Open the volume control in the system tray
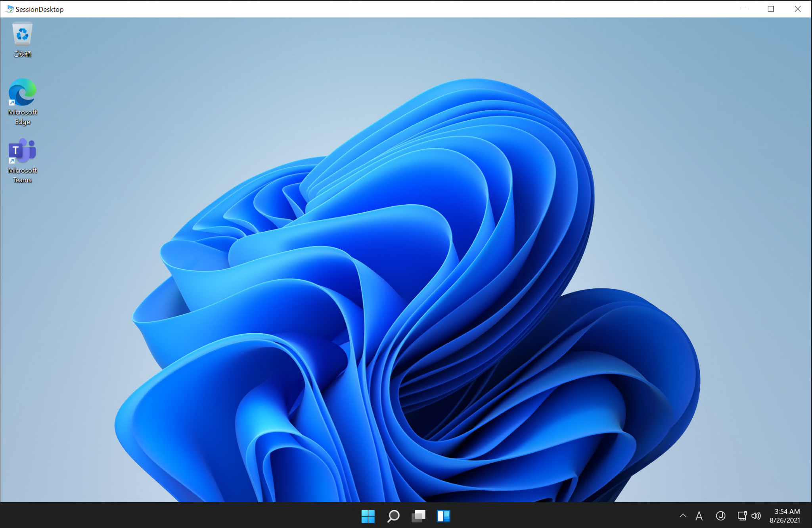Screen dimensions: 812x528 [756, 516]
